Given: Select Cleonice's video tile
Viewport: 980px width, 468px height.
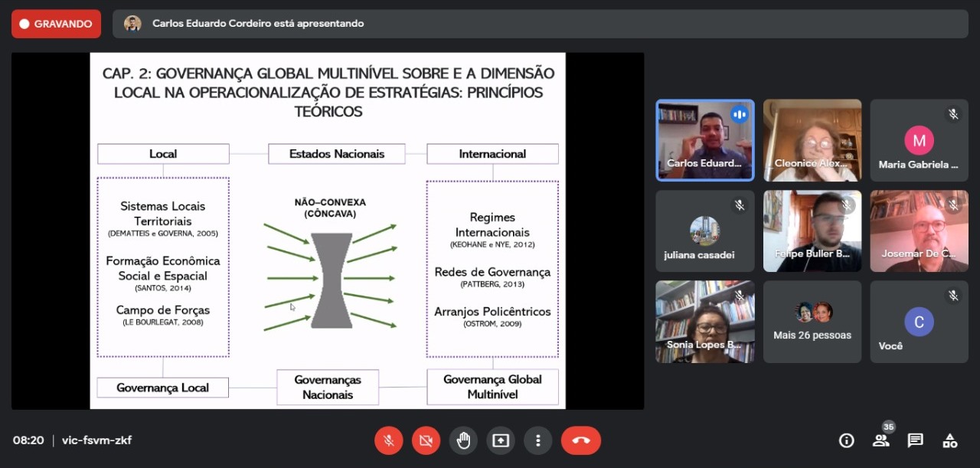Looking at the screenshot, I should 812,140.
